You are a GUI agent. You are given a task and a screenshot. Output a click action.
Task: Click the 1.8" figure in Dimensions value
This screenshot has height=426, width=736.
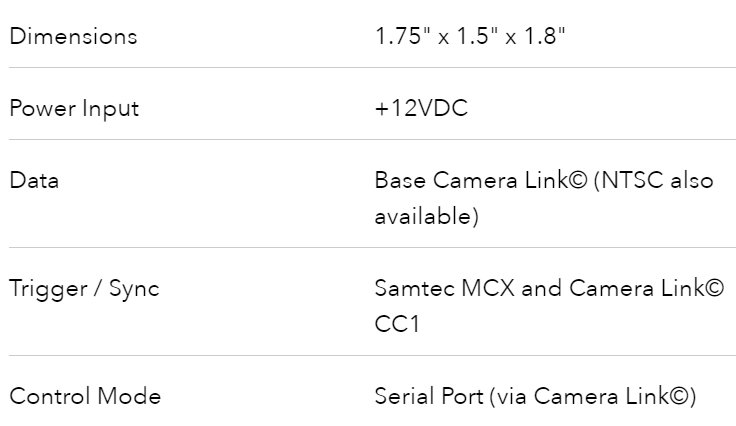point(544,36)
